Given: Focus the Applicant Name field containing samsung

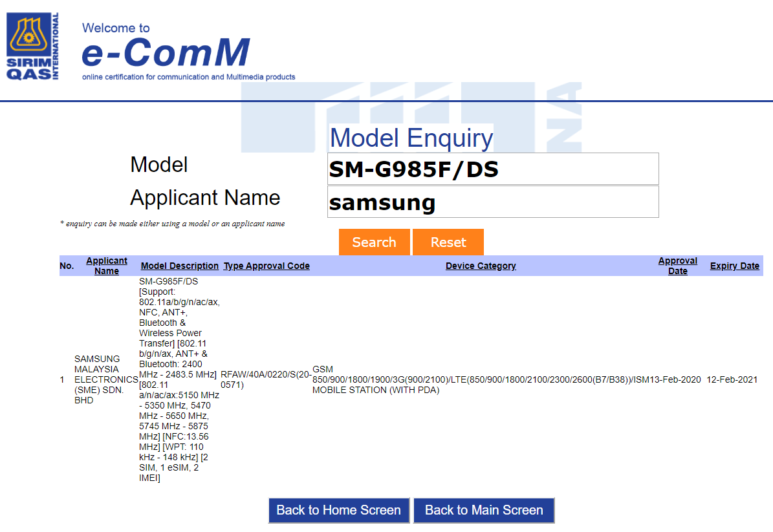Looking at the screenshot, I should pos(493,202).
